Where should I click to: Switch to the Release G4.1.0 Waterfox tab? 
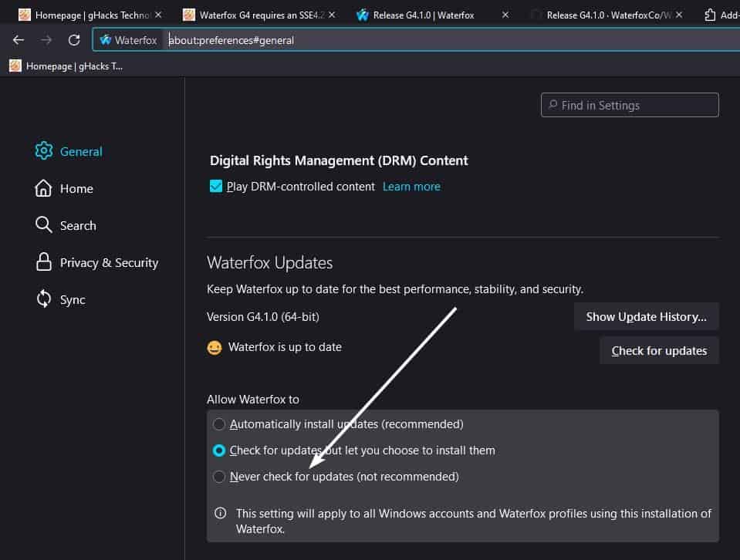coord(417,14)
